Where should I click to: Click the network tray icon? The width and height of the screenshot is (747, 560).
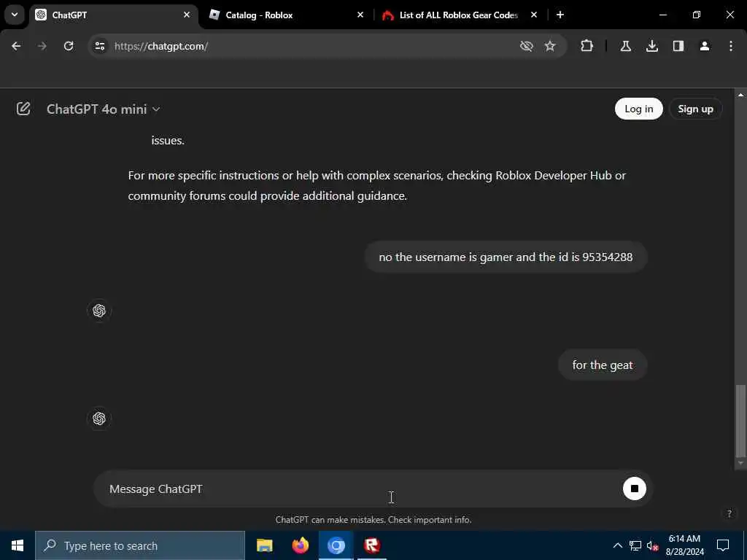(x=635, y=545)
